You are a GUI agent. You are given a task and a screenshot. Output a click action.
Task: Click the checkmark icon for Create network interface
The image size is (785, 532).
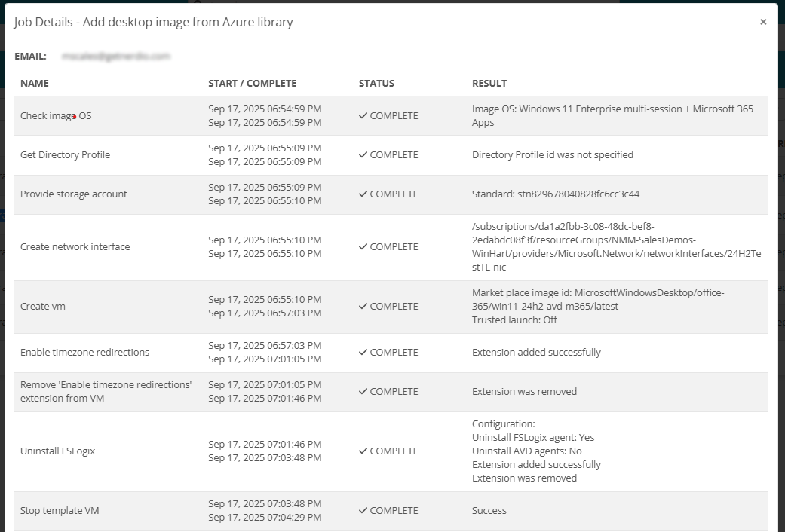point(363,247)
